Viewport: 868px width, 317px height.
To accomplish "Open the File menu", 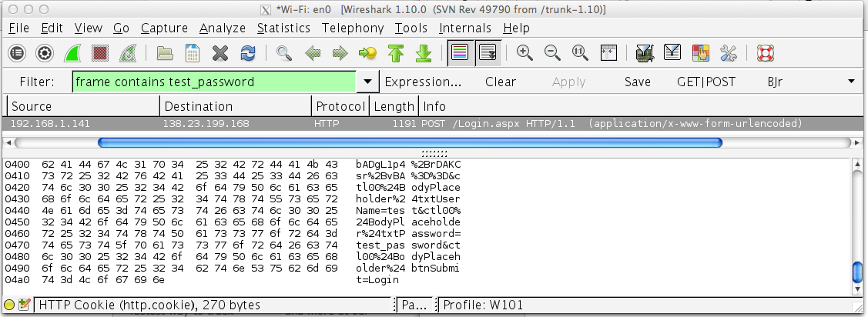I will (18, 28).
